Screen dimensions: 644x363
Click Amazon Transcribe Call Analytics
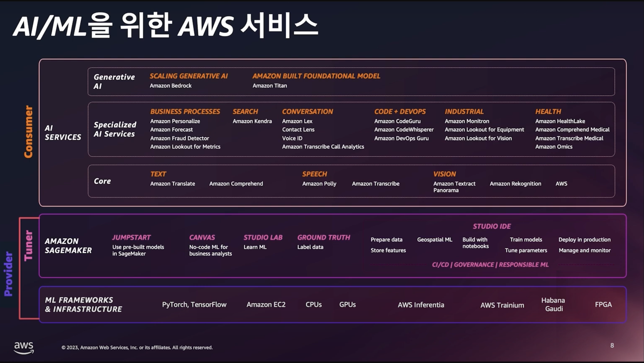coord(323,147)
